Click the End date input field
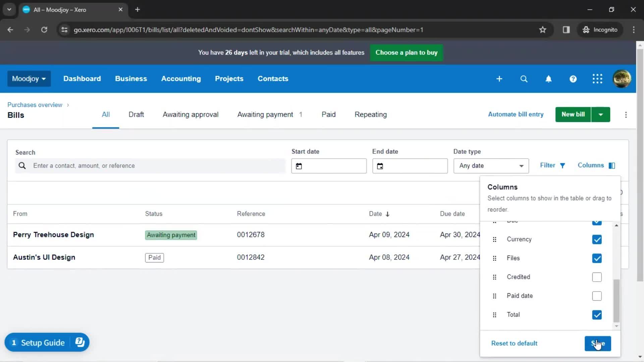The width and height of the screenshot is (644, 362). 410,166
